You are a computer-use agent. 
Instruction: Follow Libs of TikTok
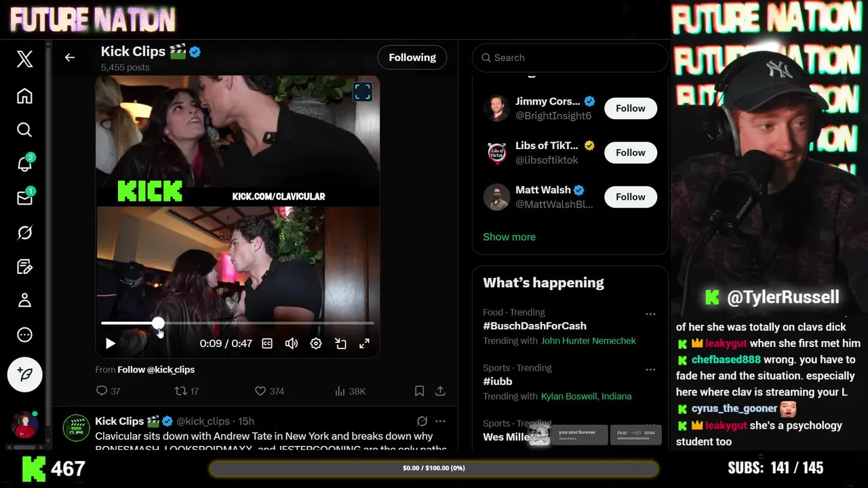click(x=631, y=152)
